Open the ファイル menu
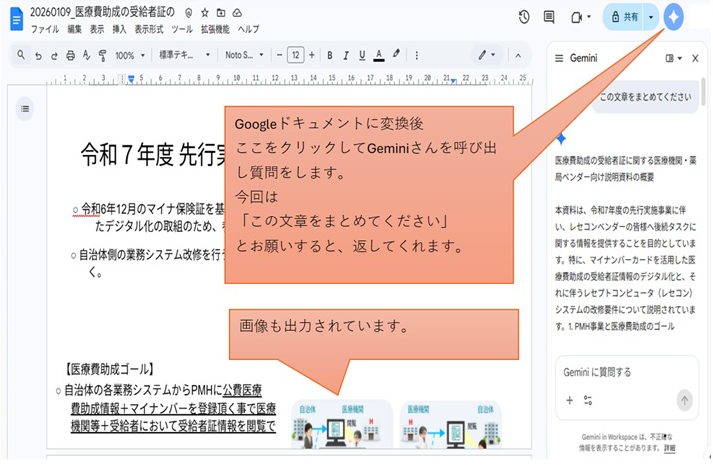The image size is (713, 471). pyautogui.click(x=45, y=29)
